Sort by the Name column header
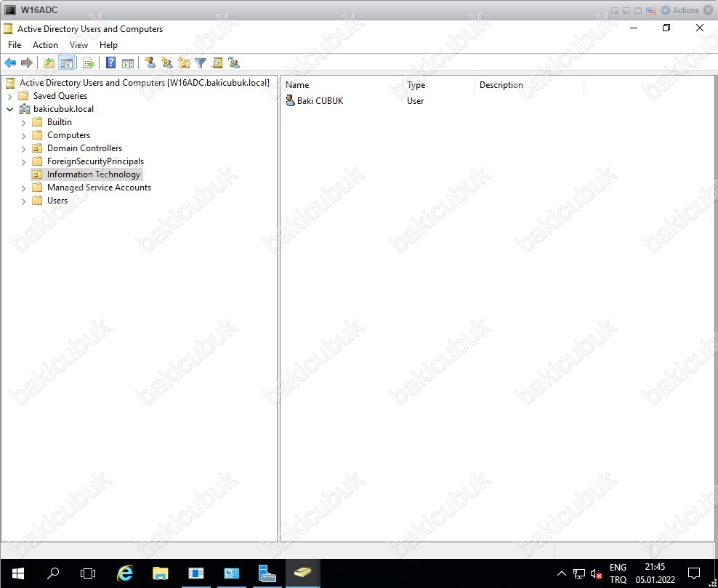Screen dimensions: 718x588 coord(342,85)
